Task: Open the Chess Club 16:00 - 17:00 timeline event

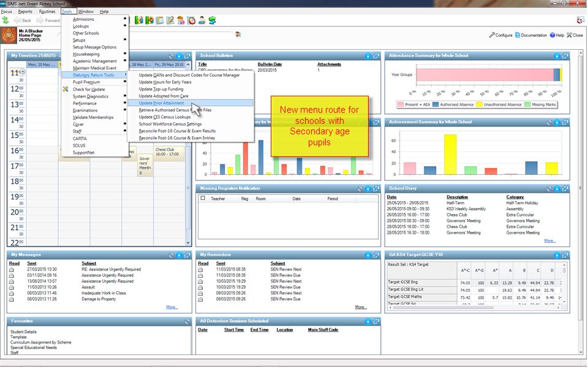Action: (169, 153)
